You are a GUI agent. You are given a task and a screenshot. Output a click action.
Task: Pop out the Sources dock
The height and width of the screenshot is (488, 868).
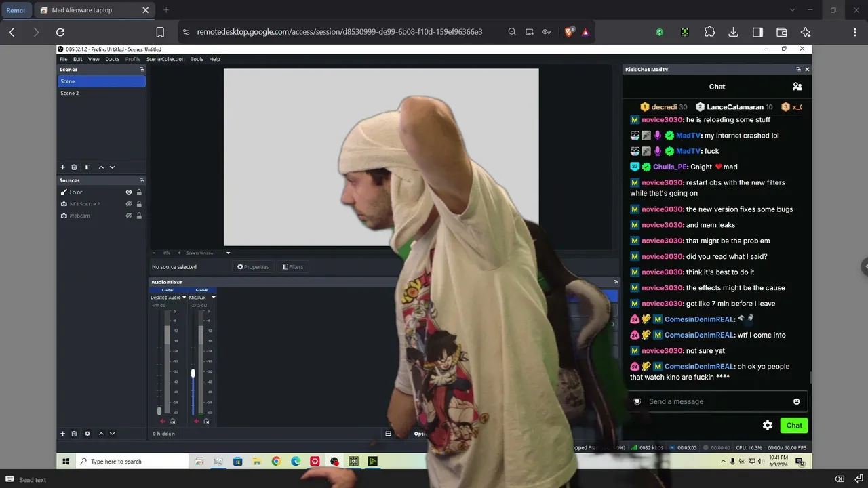[142, 180]
